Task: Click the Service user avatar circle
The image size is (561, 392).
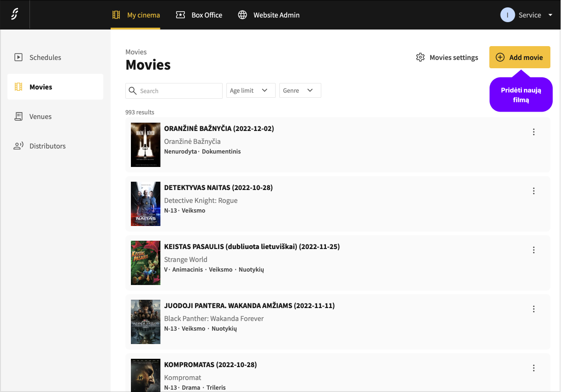Action: click(x=508, y=15)
